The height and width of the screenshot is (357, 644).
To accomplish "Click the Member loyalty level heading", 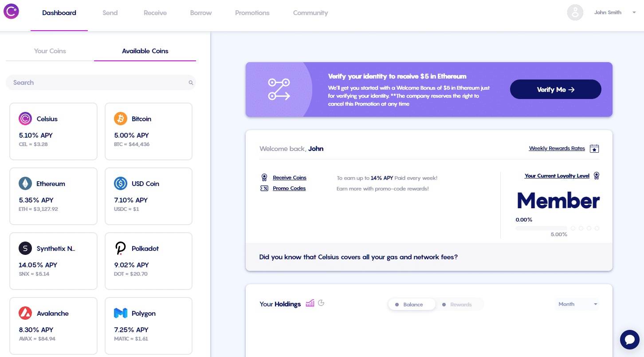I will click(558, 201).
